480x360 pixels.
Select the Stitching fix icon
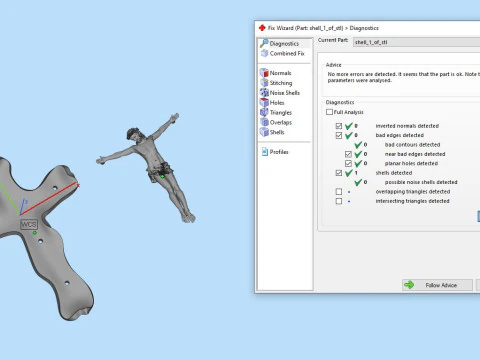[x=264, y=83]
